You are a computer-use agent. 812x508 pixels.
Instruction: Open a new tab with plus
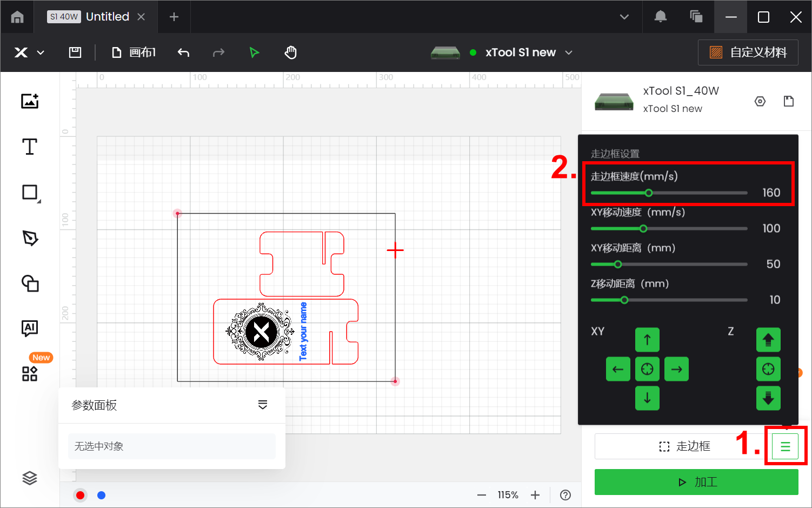coord(174,17)
